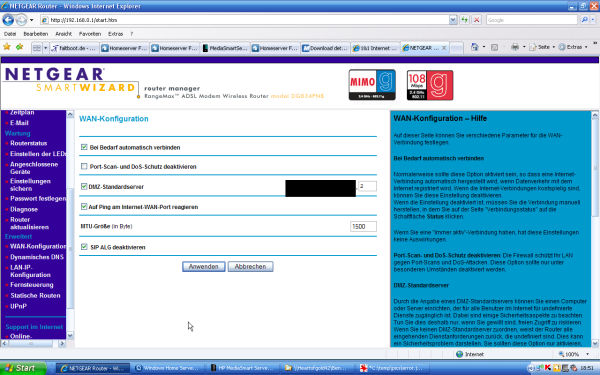This screenshot has height=375, width=600.
Task: Open the address bar dropdown arrow
Action: [x=453, y=20]
